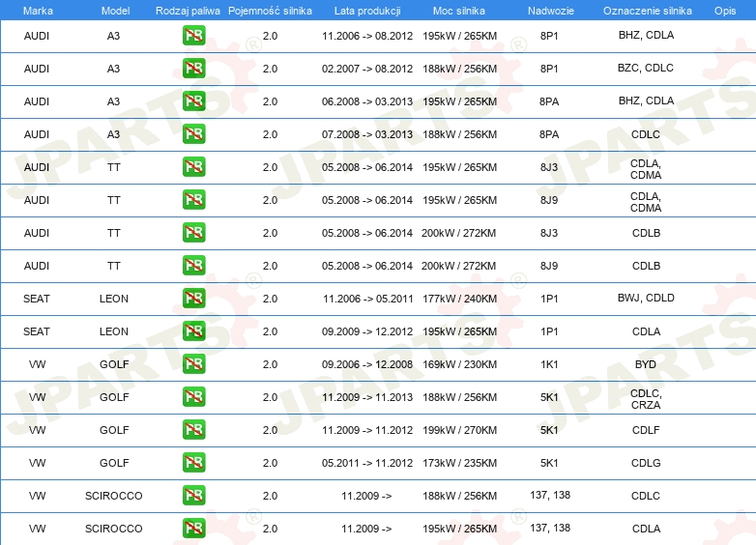Click the fuel icon in the VW GOLF CDLF row
756x545 pixels.
pyautogui.click(x=193, y=429)
